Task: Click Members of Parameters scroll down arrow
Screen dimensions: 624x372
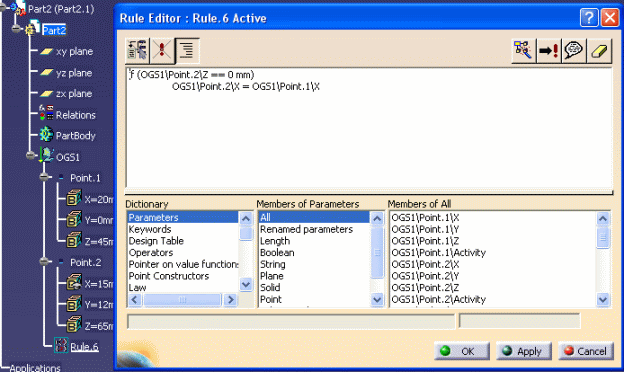Action: pos(377,299)
